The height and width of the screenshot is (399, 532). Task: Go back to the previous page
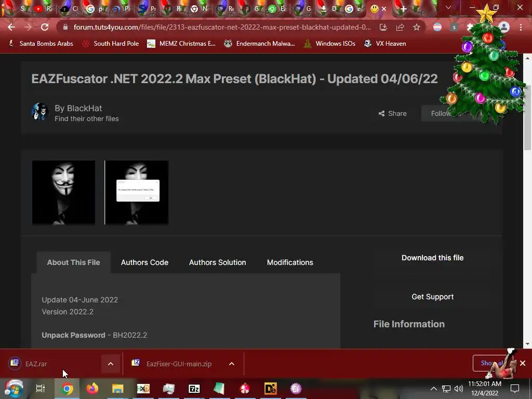pos(11,27)
